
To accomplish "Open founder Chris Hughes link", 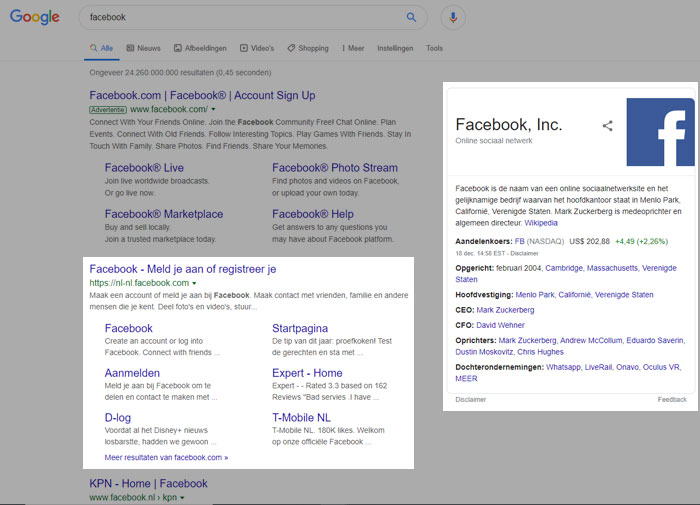I will (x=540, y=352).
